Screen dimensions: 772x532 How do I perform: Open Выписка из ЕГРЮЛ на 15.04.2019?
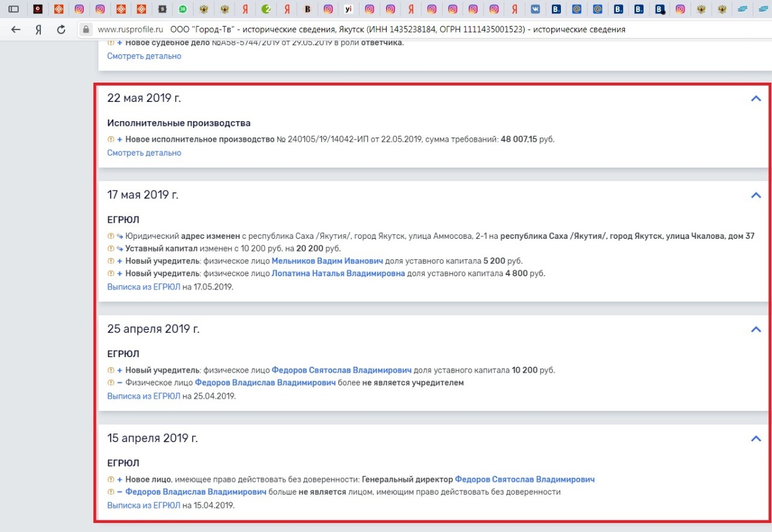144,505
